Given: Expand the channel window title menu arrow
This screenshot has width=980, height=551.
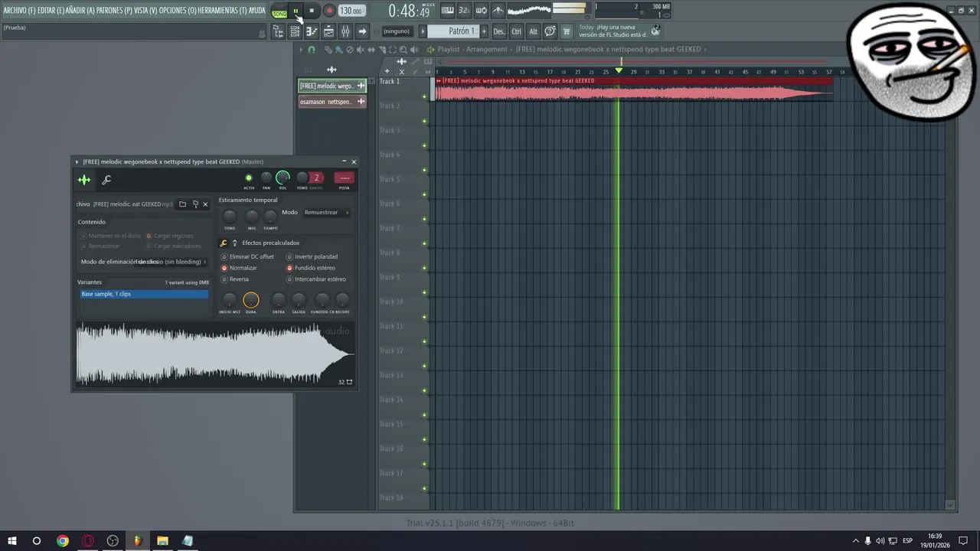Looking at the screenshot, I should [77, 161].
